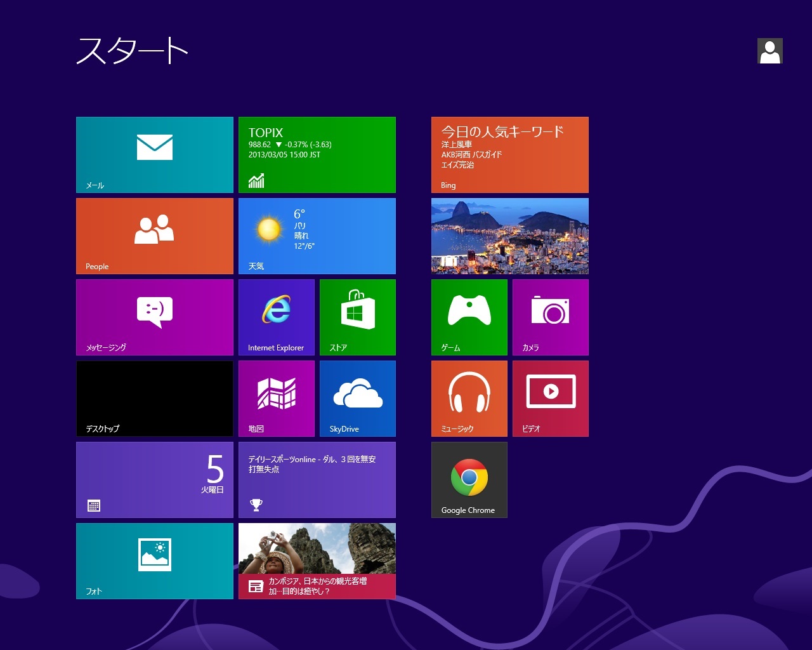Open the デイリースポーツonline sports tile
This screenshot has height=650, width=812.
tap(317, 480)
